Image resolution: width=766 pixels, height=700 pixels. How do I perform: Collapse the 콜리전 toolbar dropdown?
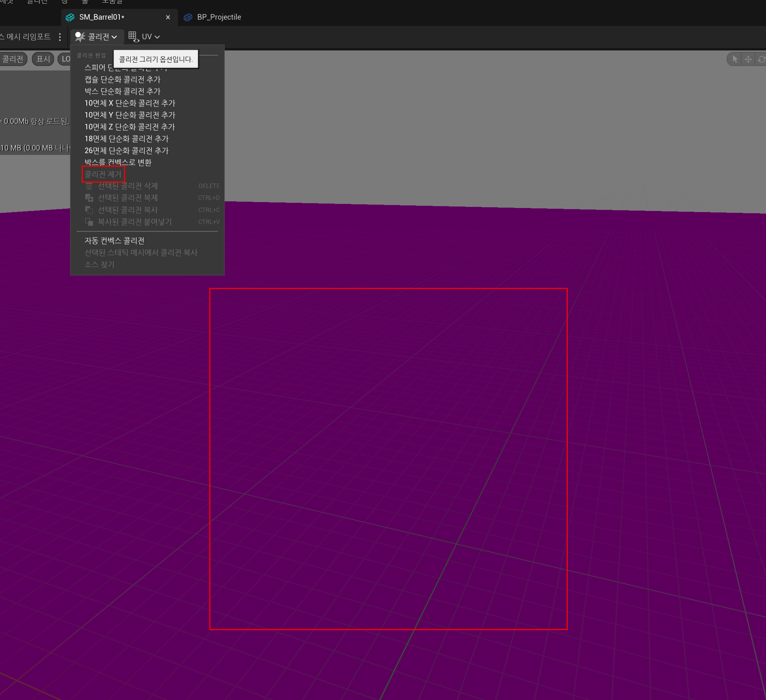pyautogui.click(x=96, y=36)
